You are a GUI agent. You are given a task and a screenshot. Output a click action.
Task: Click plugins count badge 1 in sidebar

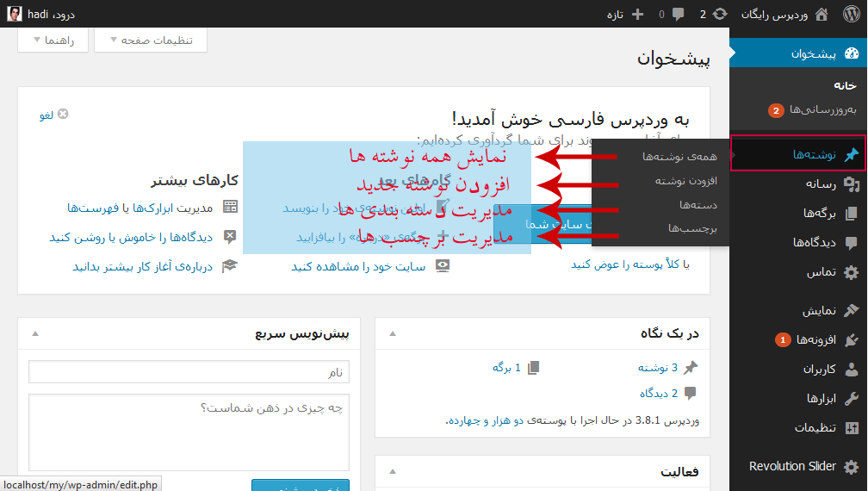click(x=783, y=340)
